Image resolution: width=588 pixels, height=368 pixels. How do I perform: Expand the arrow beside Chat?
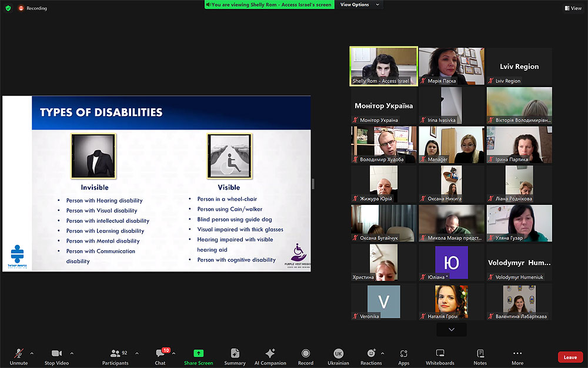[173, 353]
